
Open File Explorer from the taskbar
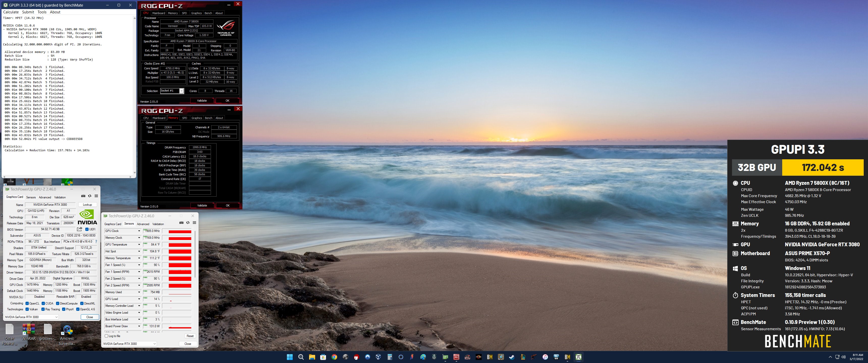point(312,357)
